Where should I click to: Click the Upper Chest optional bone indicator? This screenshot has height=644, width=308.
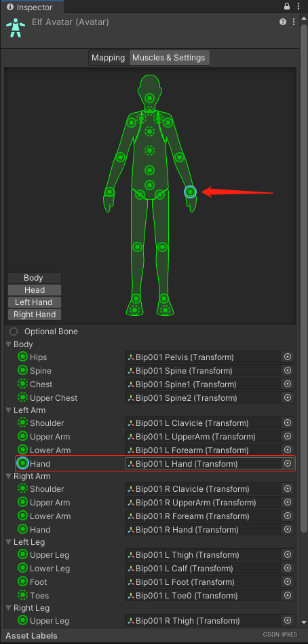pyautogui.click(x=23, y=397)
